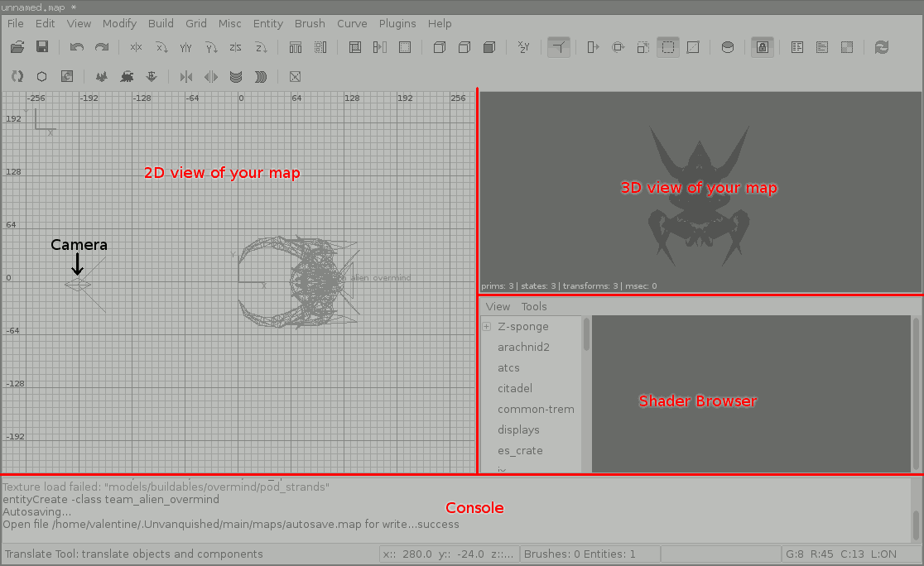Save the map with the floppy icon
Screen dimensions: 924x566
tap(42, 48)
